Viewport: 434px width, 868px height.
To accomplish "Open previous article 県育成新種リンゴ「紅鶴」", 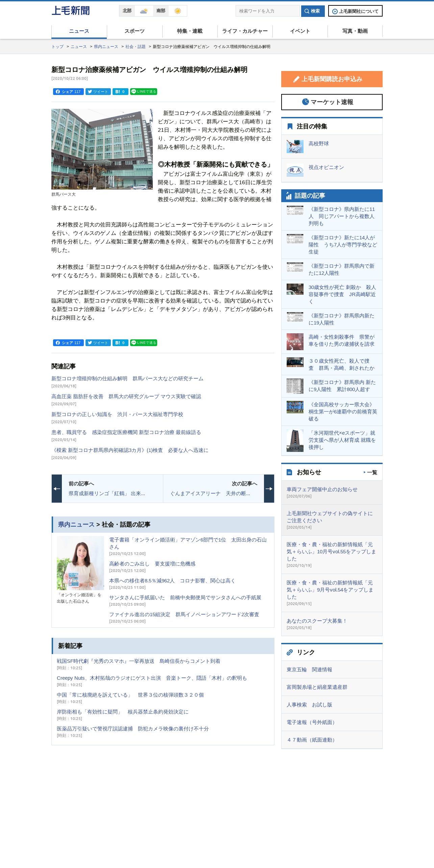I will click(107, 493).
